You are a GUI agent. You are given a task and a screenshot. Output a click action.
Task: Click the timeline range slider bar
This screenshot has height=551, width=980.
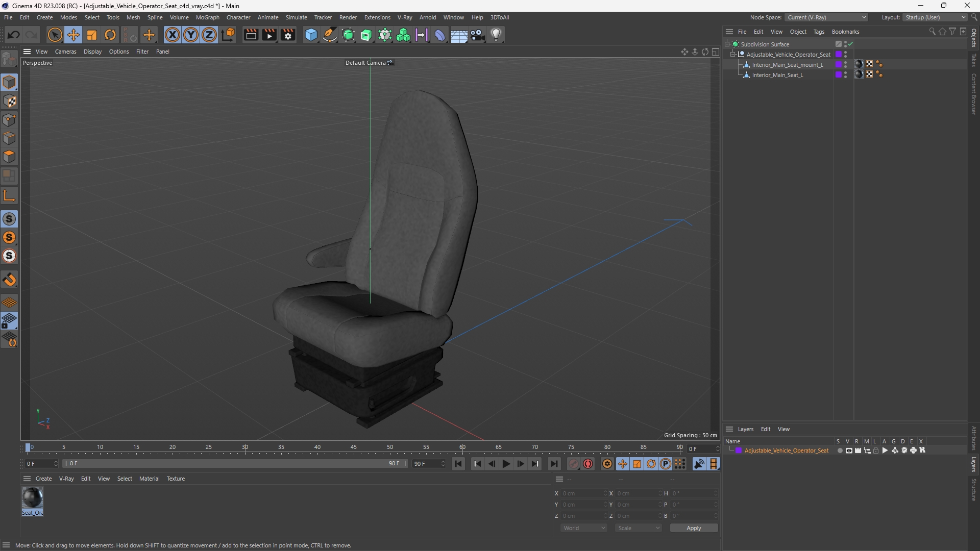click(235, 464)
